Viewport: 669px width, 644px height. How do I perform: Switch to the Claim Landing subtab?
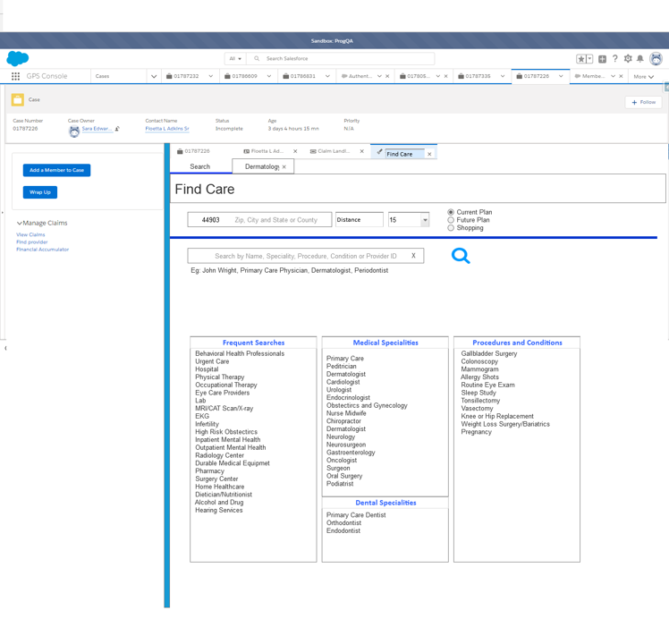coord(334,152)
